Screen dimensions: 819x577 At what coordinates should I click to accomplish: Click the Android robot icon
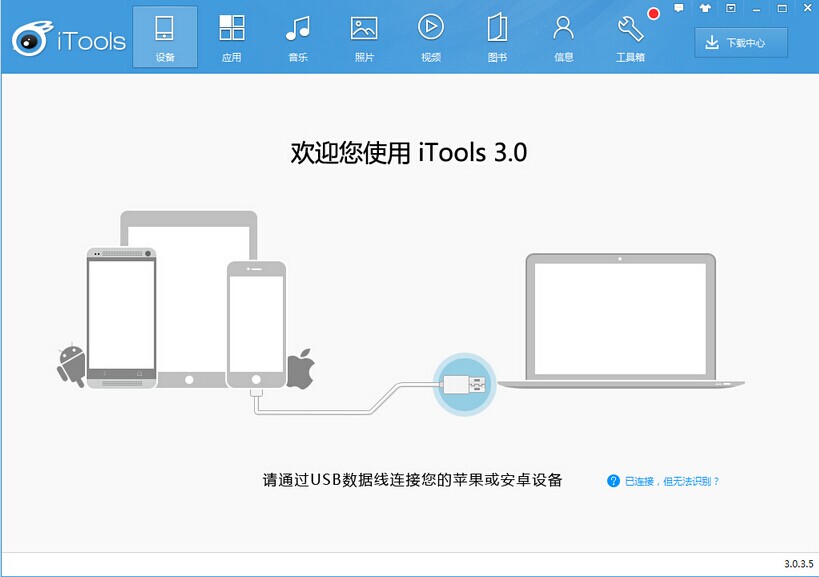click(x=70, y=364)
